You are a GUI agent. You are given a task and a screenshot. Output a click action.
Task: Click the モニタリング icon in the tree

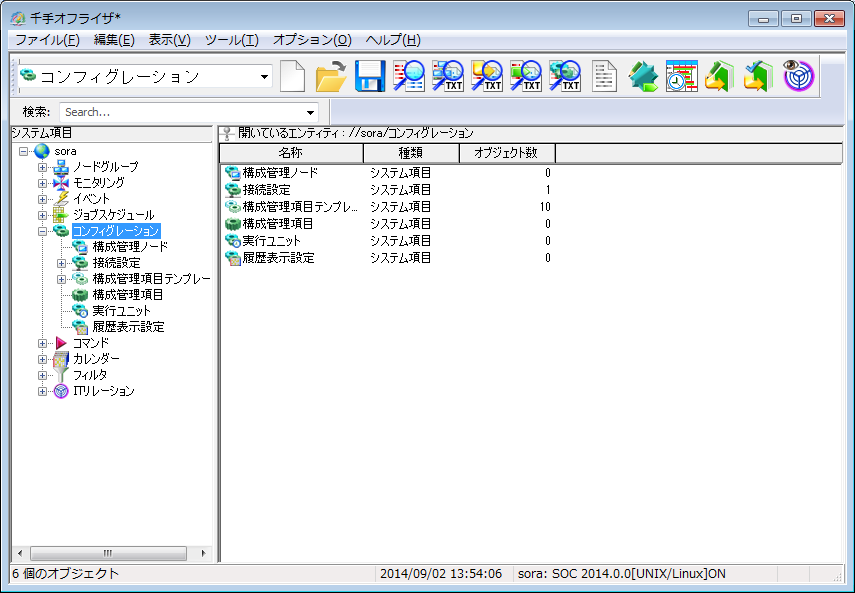[61, 183]
